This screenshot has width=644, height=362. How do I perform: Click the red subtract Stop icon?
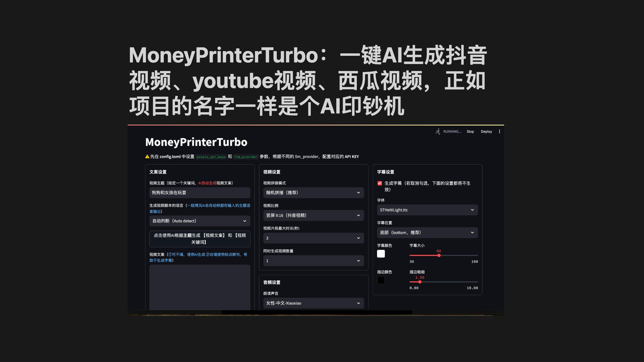coord(470,131)
